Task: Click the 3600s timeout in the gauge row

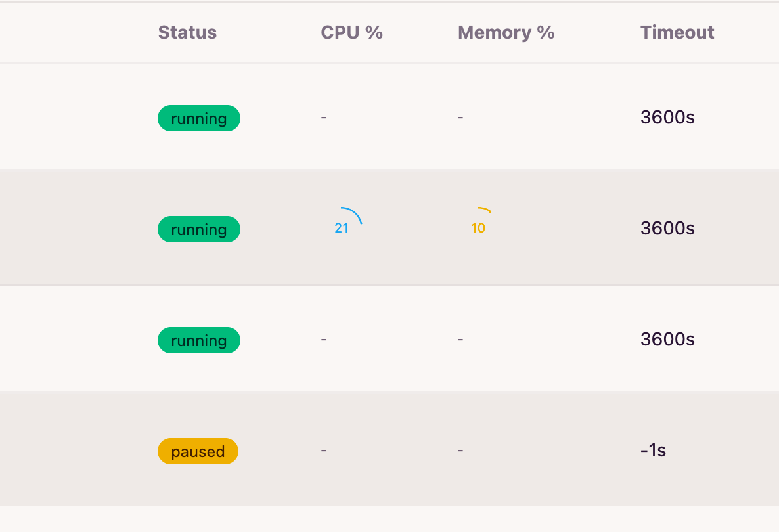Action: pos(667,228)
